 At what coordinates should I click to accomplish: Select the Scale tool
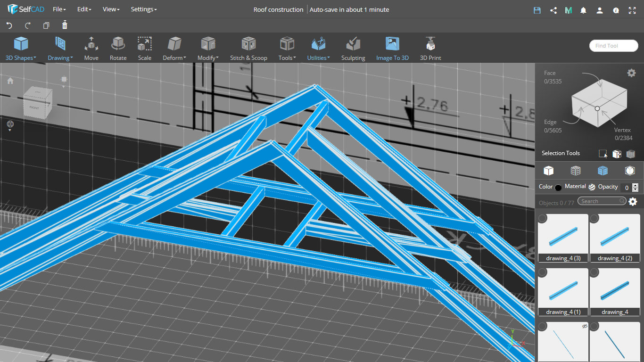pos(145,49)
